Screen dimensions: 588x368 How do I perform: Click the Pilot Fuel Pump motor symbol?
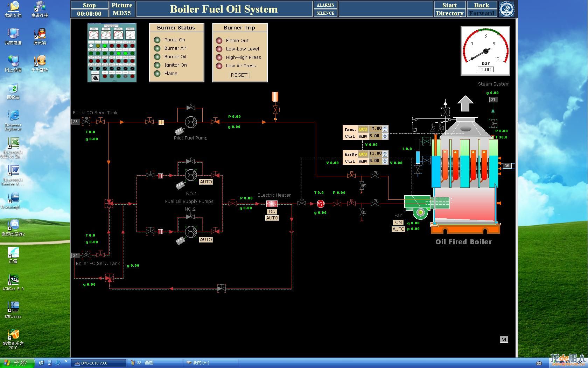tap(180, 131)
